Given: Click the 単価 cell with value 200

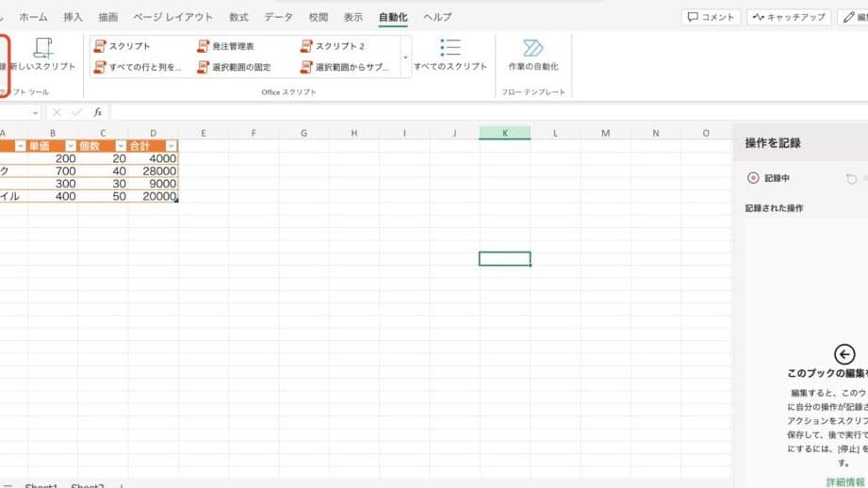Looking at the screenshot, I should pos(53,159).
